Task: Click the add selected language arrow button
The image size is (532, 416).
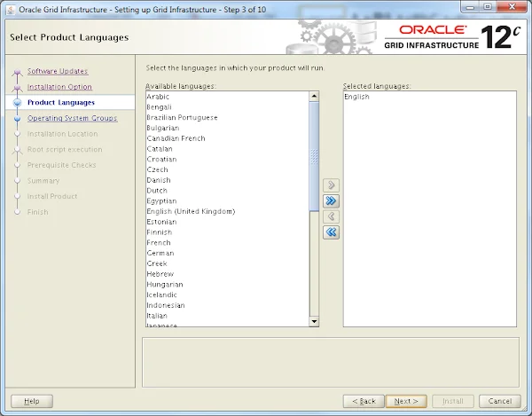Action: click(331, 185)
